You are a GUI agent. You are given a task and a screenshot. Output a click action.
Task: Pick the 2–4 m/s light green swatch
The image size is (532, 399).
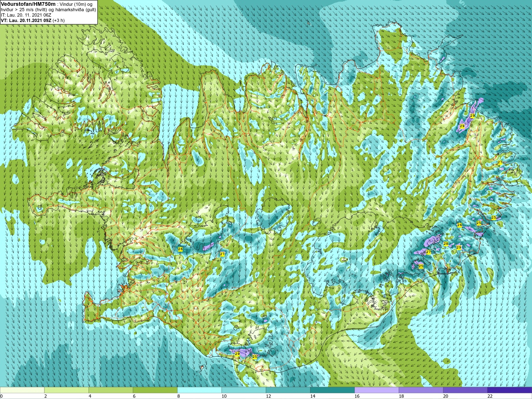pyautogui.click(x=66, y=390)
